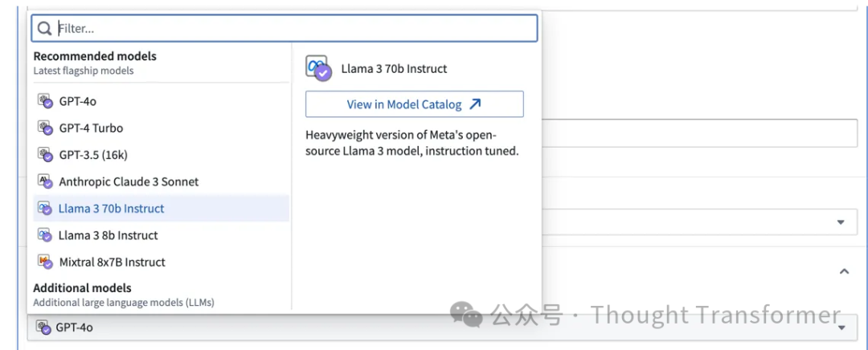This screenshot has height=350, width=868.
Task: Select highlighted Llama 3 70b Instruct row
Action: (161, 209)
